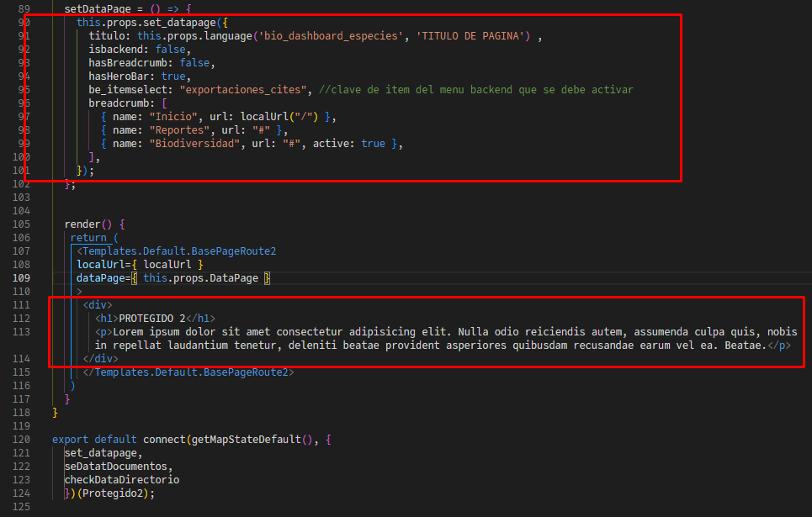Click 'seDatatDocumentos,' on line 122
Screen dimensions: 812x517
119,467
